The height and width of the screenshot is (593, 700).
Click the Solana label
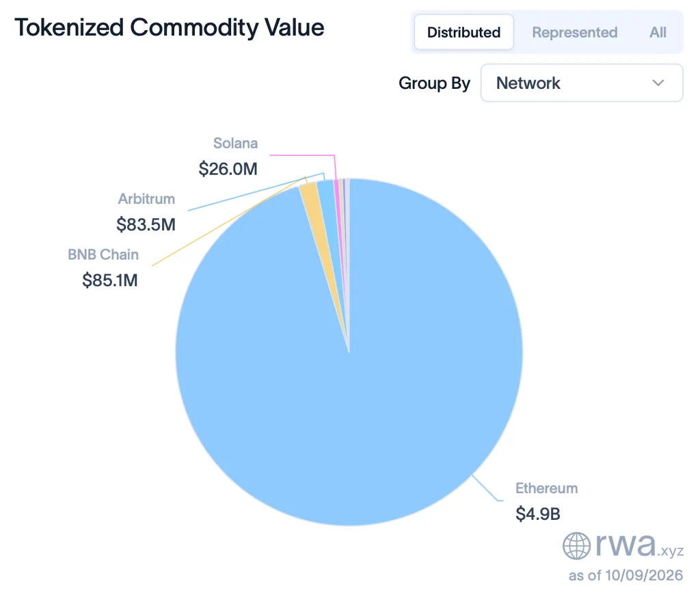[x=235, y=143]
